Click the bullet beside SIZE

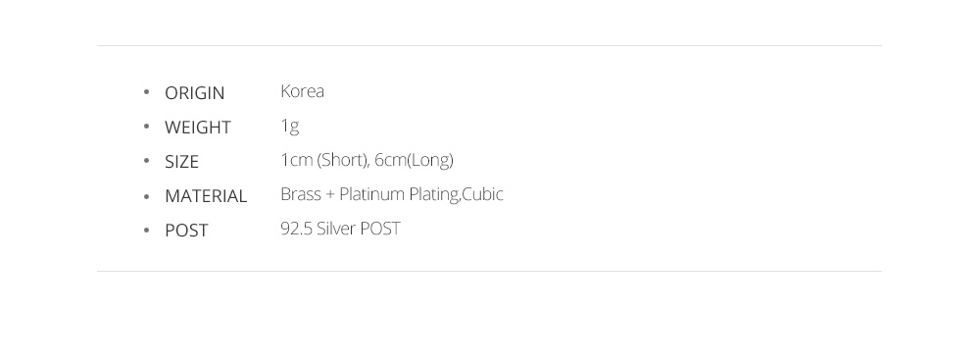coord(146,161)
